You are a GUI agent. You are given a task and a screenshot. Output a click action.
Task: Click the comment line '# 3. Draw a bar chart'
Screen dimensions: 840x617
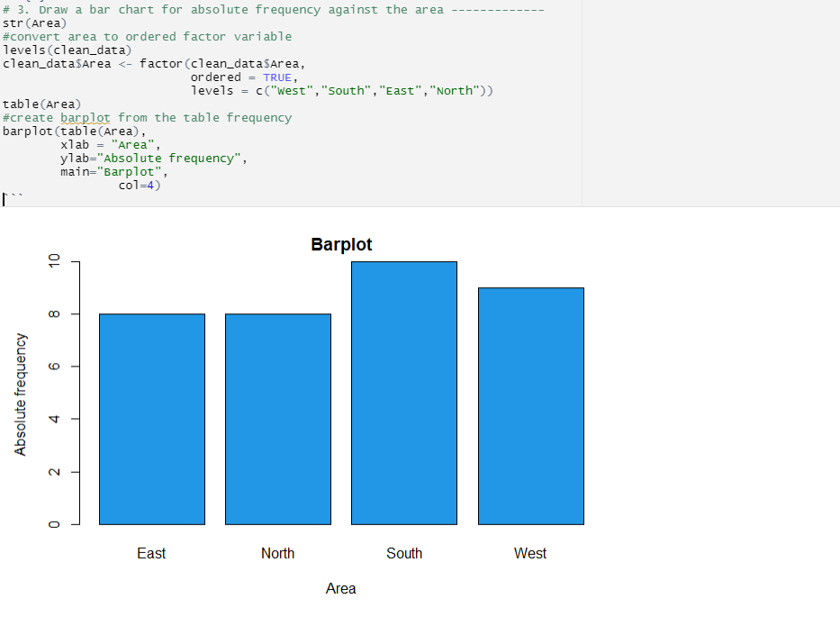(x=273, y=10)
